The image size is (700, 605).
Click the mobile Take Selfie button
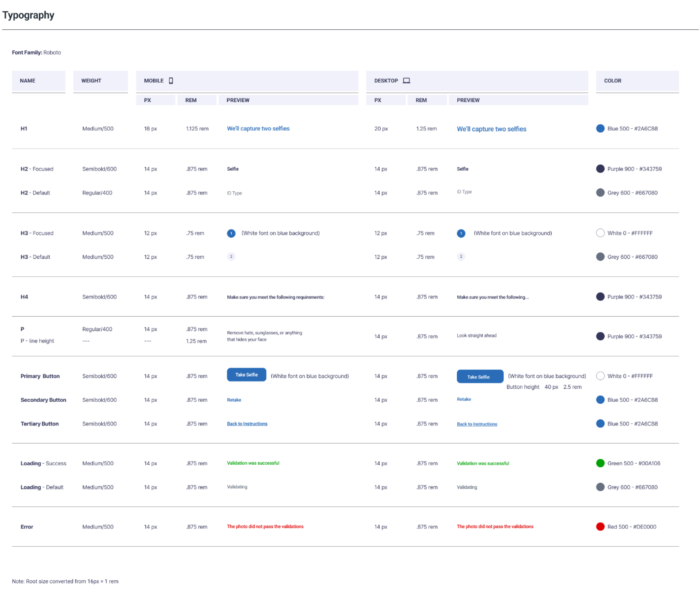[x=246, y=375]
